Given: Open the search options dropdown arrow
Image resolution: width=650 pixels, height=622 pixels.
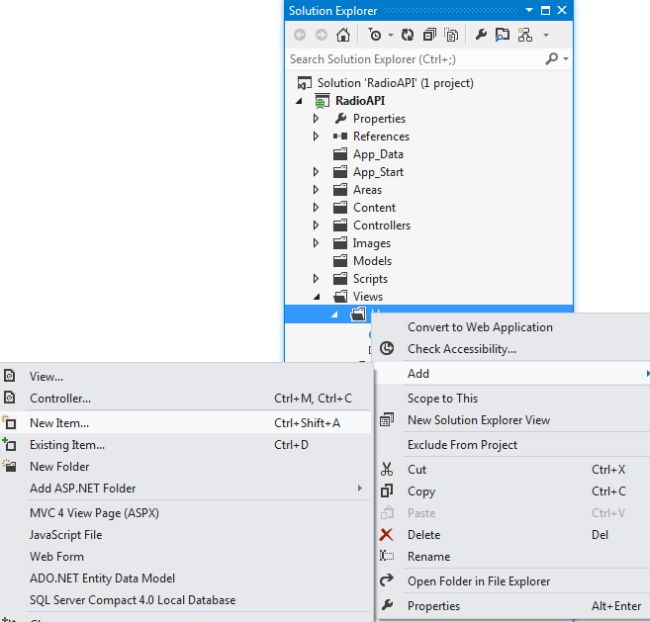Looking at the screenshot, I should (566, 59).
